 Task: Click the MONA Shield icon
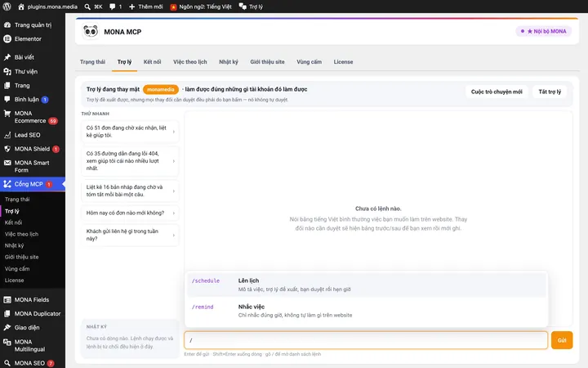click(x=7, y=149)
